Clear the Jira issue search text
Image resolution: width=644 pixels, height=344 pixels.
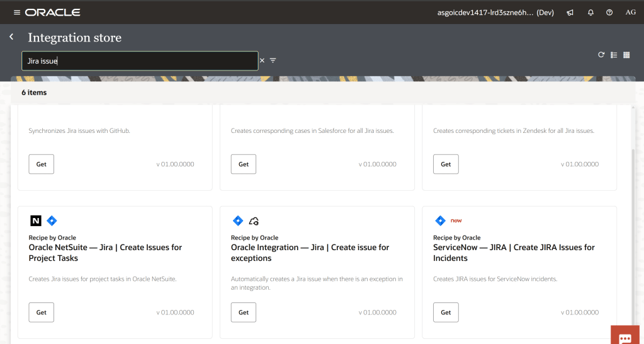262,60
